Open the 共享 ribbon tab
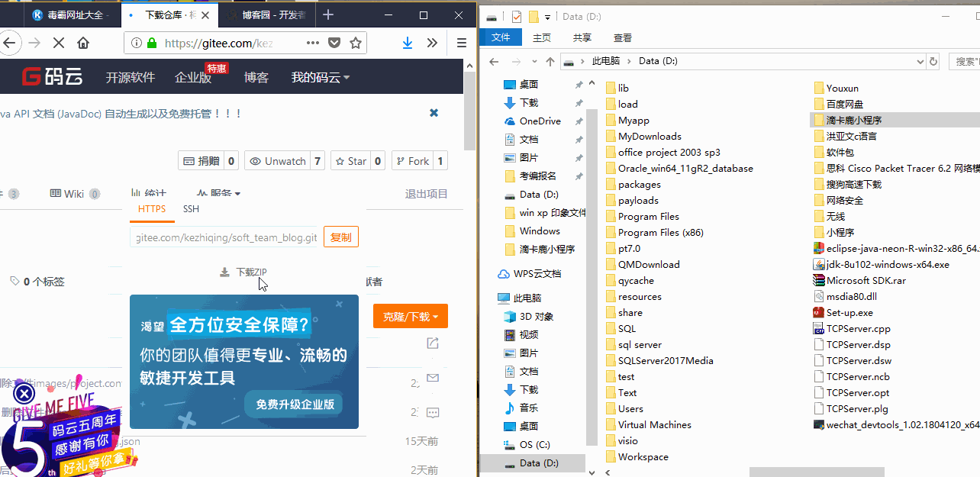Viewport: 980px width, 477px height. click(x=582, y=37)
